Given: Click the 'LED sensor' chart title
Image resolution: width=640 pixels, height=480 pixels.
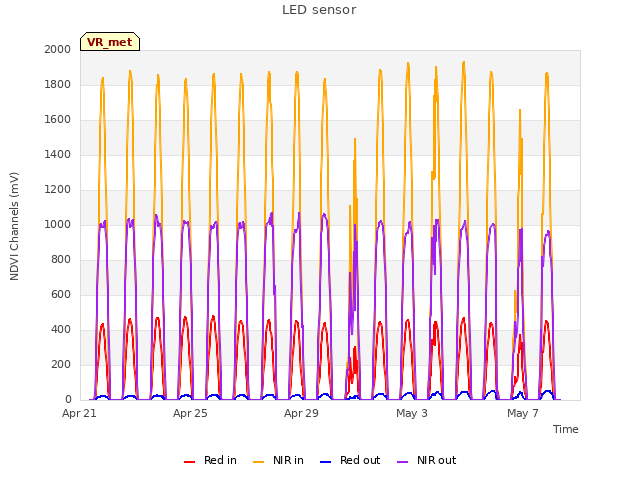Looking at the screenshot, I should click(x=319, y=10).
